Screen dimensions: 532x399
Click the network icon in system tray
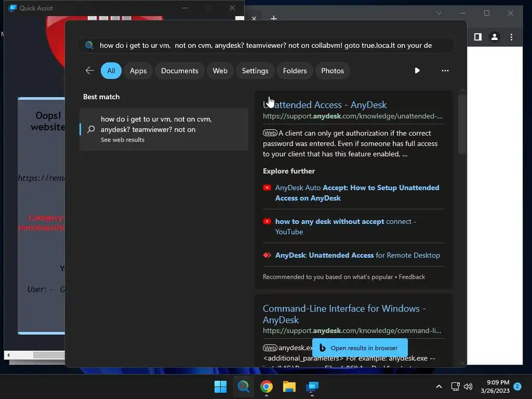pyautogui.click(x=455, y=387)
